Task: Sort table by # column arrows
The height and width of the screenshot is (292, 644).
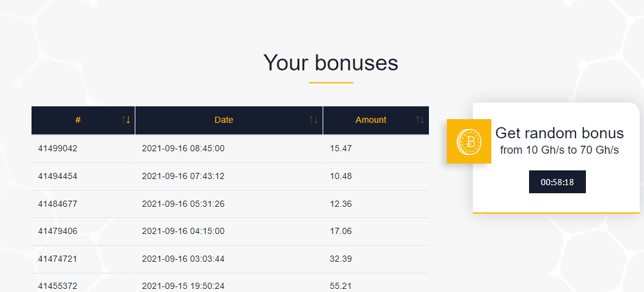Action: tap(126, 120)
